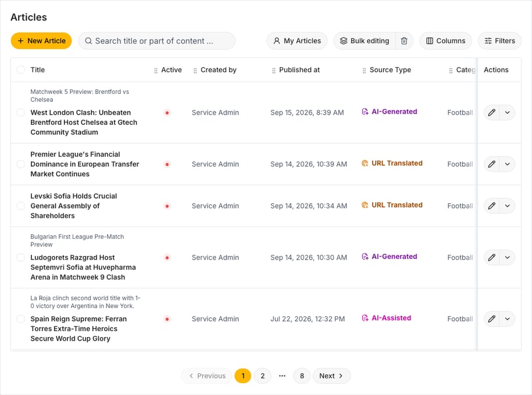This screenshot has height=395, width=532.
Task: Click the AI-Generated icon in Ludogorets Razgrad row
Action: click(365, 257)
